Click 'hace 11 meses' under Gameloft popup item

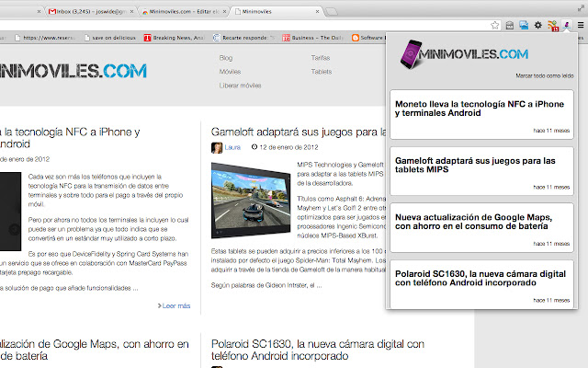(551, 187)
